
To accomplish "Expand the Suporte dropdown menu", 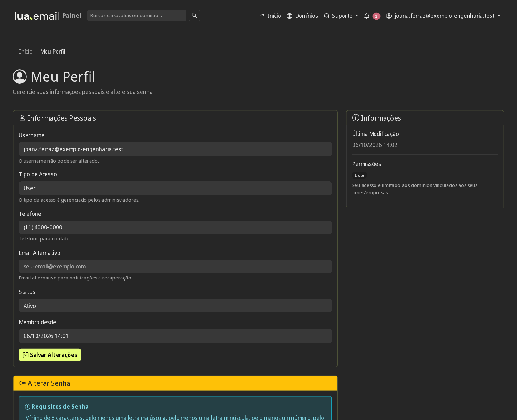I will (x=341, y=16).
